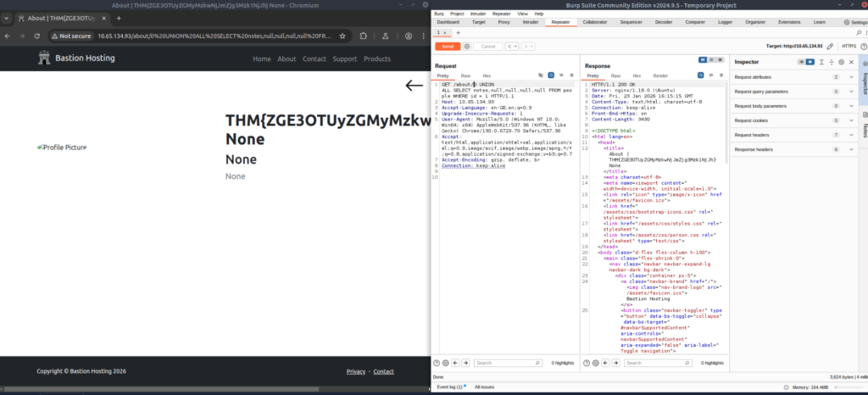Switch Response view to Render
The image size is (868, 395).
click(x=660, y=75)
